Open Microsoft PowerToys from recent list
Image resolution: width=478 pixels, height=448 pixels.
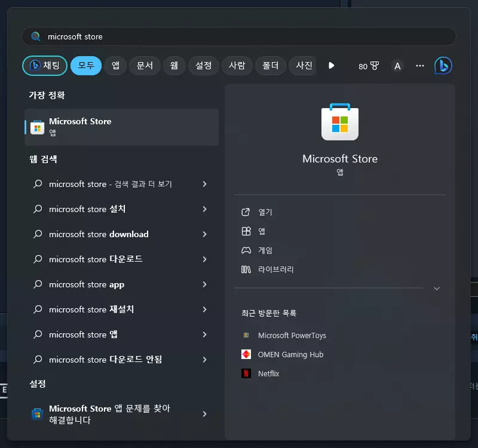292,335
